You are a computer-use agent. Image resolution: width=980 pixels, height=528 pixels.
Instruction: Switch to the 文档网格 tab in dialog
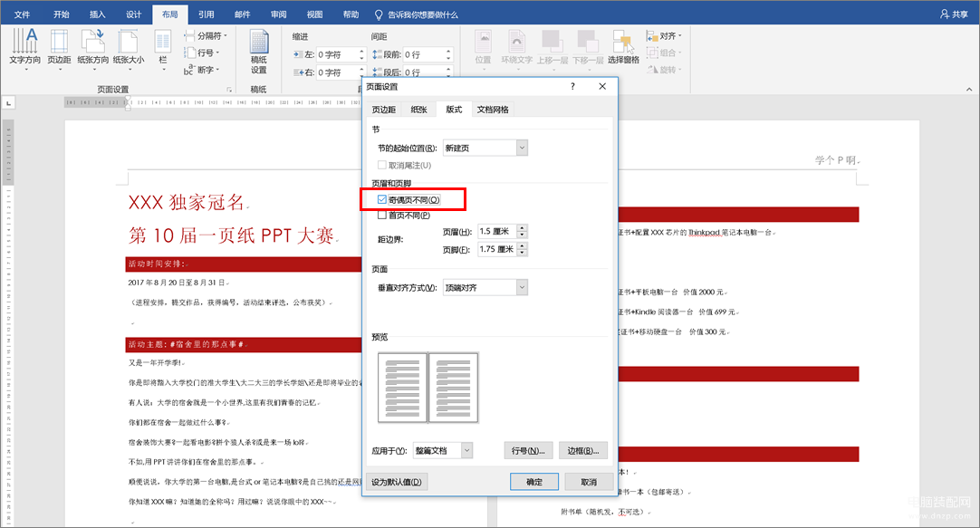[x=493, y=110]
